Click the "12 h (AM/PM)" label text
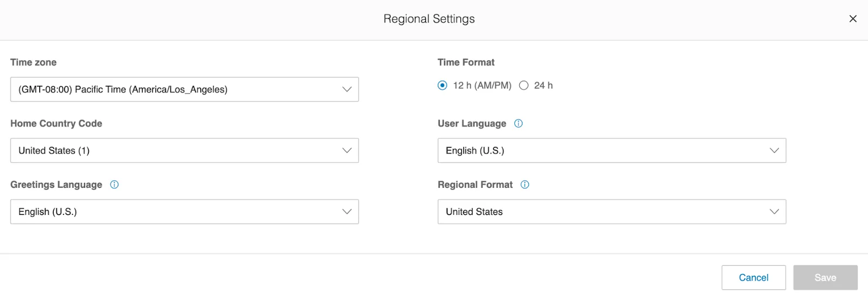The image size is (868, 299). tap(482, 85)
